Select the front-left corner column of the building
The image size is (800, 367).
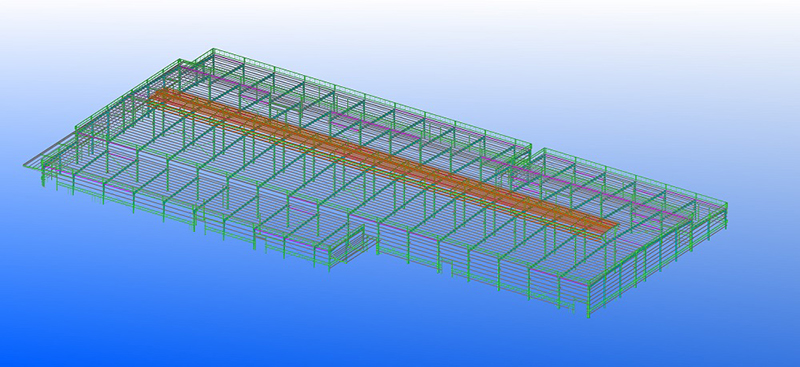click(x=43, y=175)
